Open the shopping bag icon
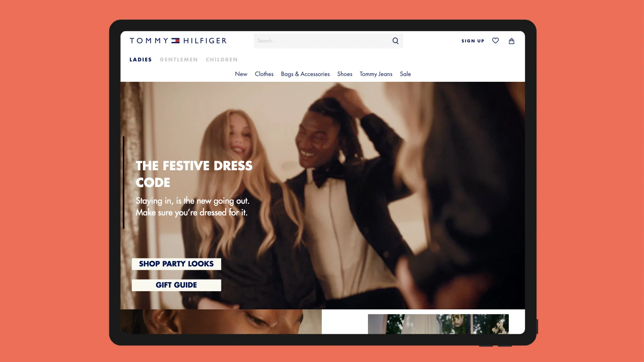 pyautogui.click(x=512, y=41)
